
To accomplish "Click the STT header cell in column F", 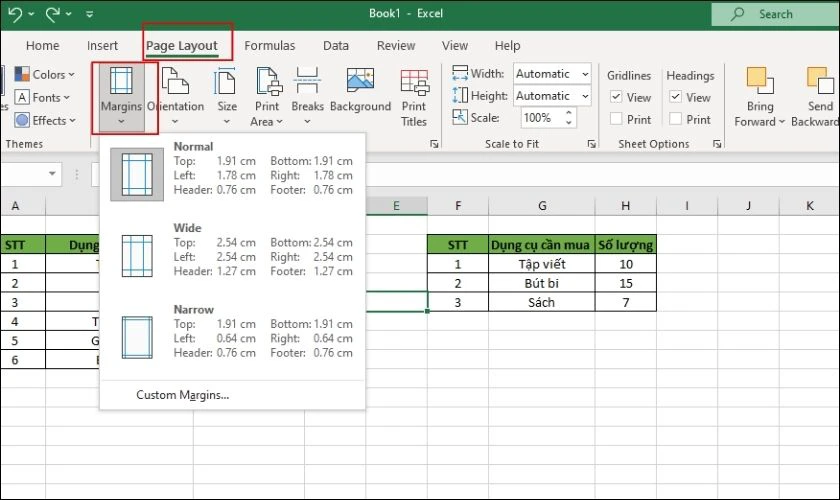I will pyautogui.click(x=458, y=245).
